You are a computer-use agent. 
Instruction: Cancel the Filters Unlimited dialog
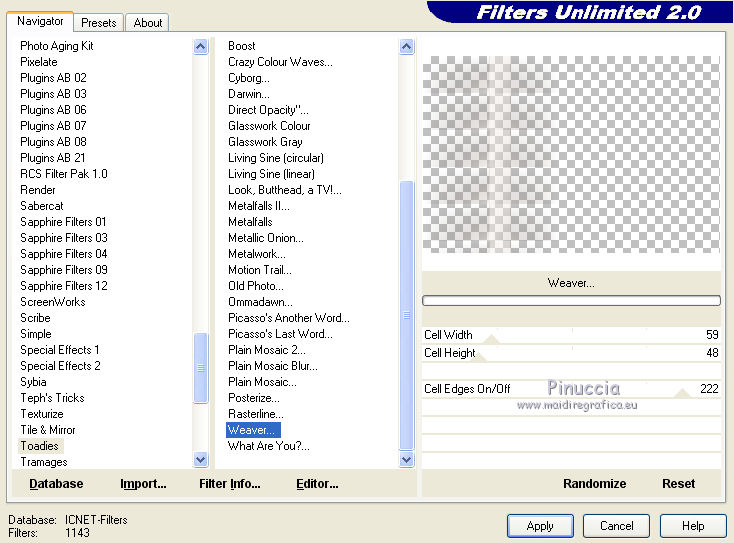[617, 526]
